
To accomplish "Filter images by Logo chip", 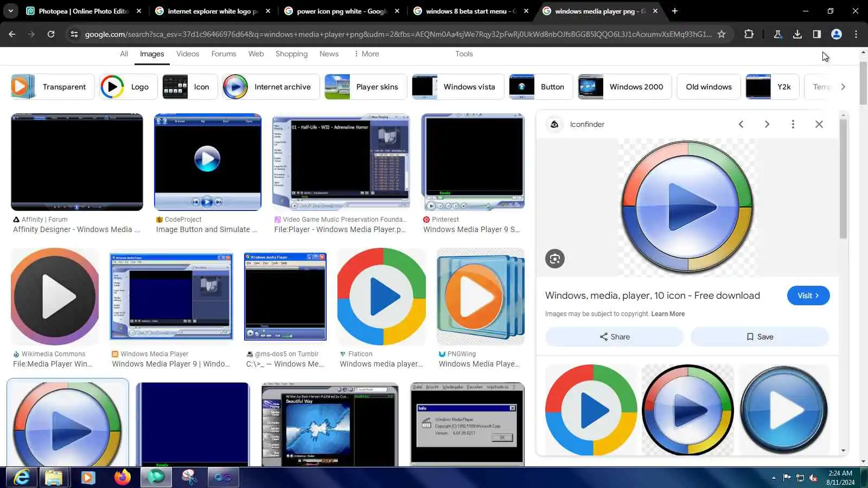I will (129, 87).
